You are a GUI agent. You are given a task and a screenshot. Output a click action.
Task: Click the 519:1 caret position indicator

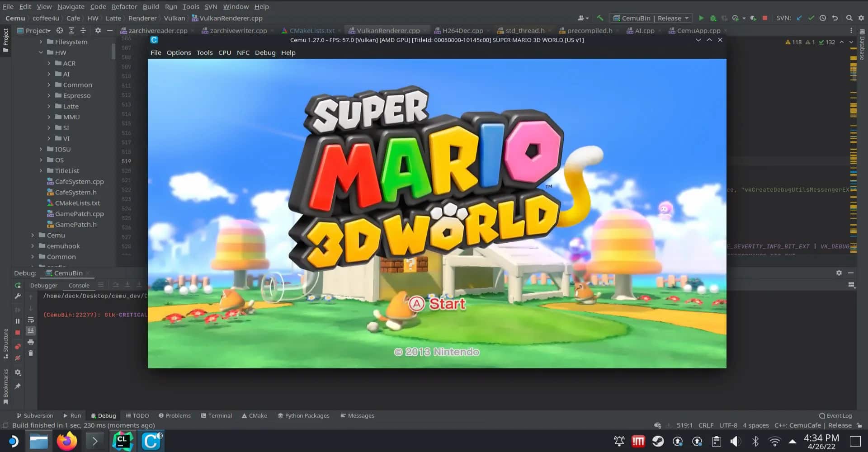(684, 425)
